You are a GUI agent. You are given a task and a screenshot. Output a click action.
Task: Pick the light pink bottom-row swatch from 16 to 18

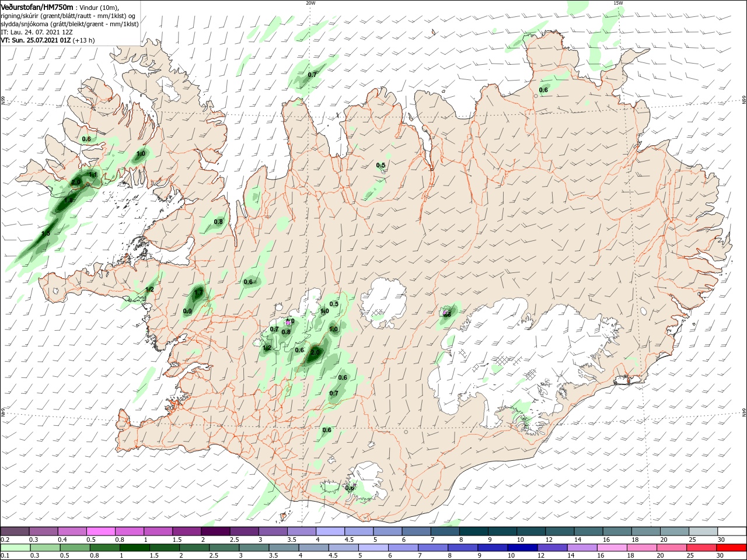pos(612,548)
